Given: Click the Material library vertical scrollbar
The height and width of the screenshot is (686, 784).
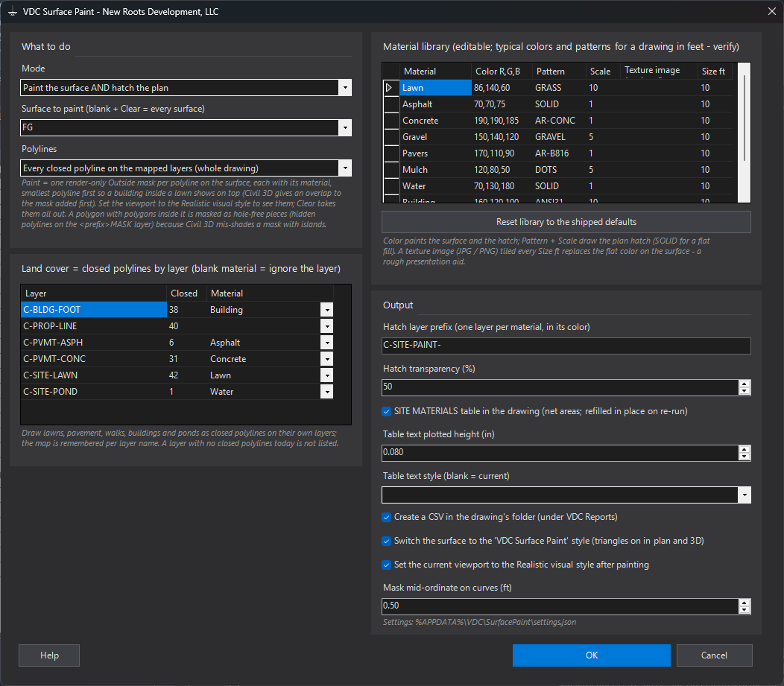Looking at the screenshot, I should [744, 118].
